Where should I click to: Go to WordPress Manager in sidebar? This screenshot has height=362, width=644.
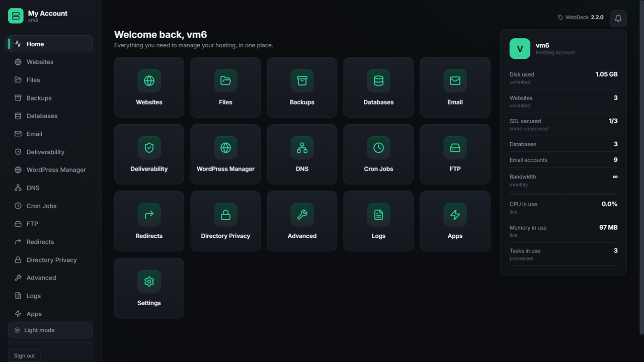pos(50,170)
